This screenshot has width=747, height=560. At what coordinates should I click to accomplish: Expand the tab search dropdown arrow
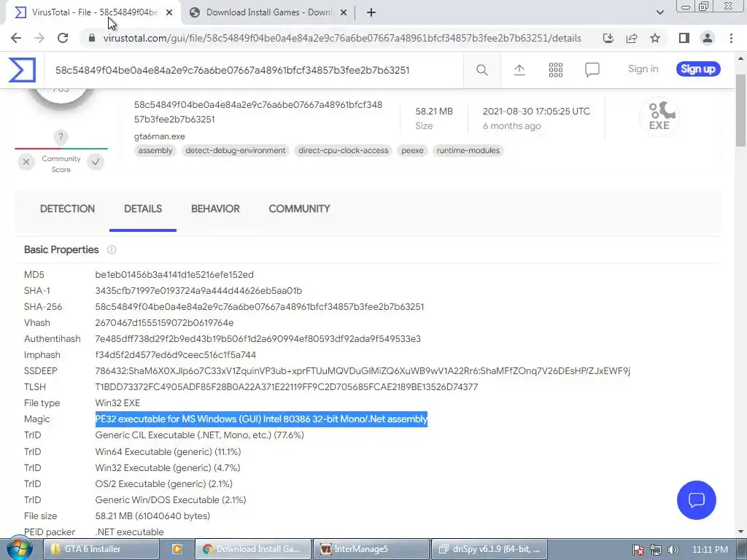pyautogui.click(x=659, y=12)
